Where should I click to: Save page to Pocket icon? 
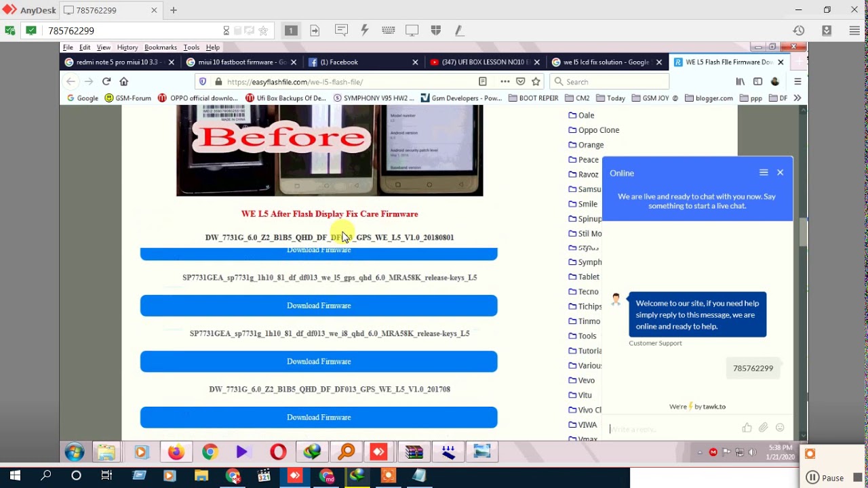(520, 81)
